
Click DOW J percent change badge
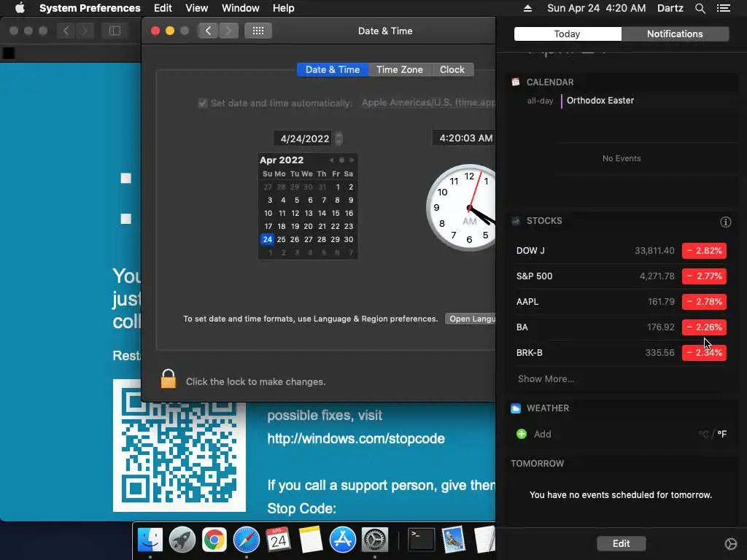[x=704, y=251]
